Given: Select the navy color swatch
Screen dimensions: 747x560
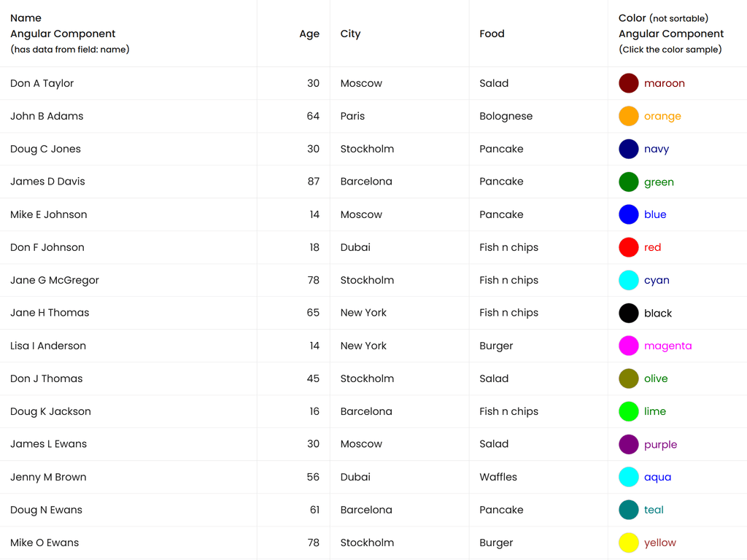Looking at the screenshot, I should pos(629,149).
